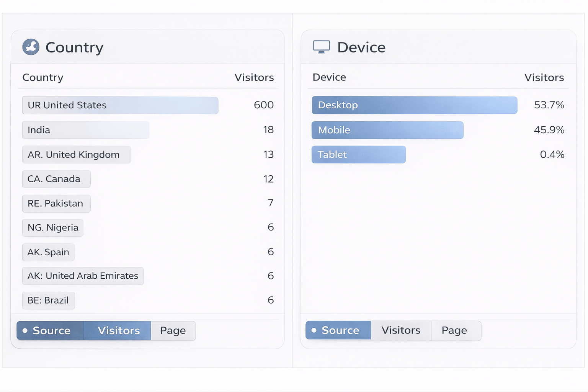Viewport: 588px width, 392px height.
Task: Select the BE: Brazil row
Action: tap(48, 301)
